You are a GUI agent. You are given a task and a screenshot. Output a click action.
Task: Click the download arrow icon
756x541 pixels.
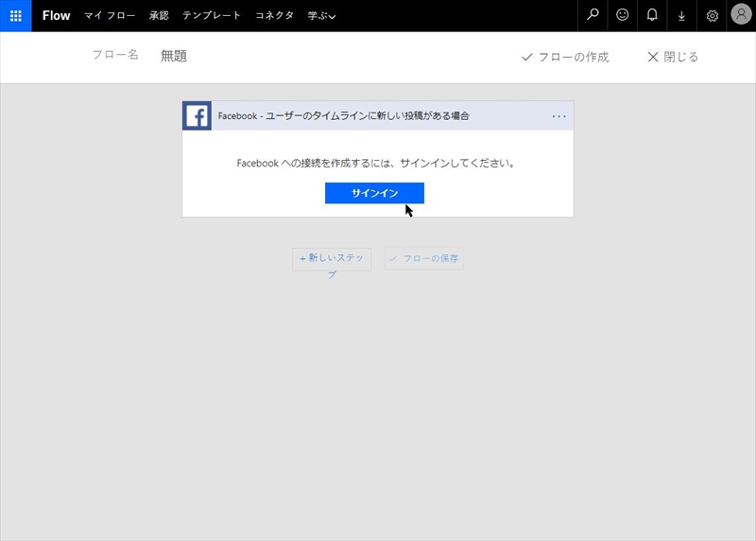click(x=681, y=16)
